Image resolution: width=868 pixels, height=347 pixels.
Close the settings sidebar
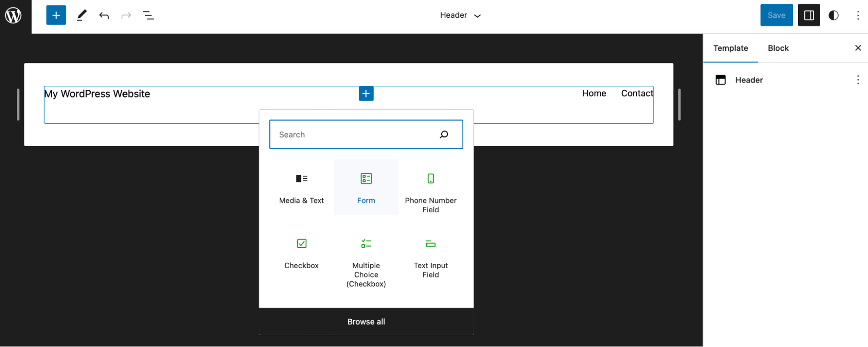tap(858, 48)
